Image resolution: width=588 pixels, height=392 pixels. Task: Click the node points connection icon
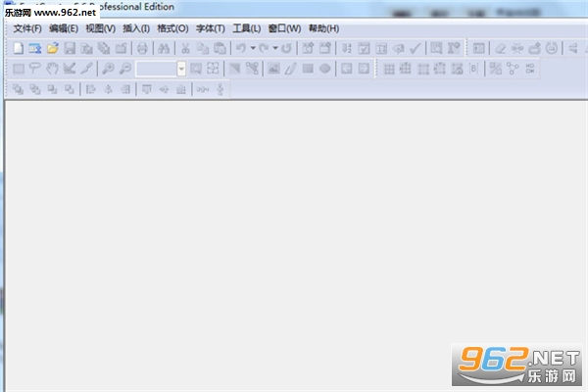coord(513,69)
